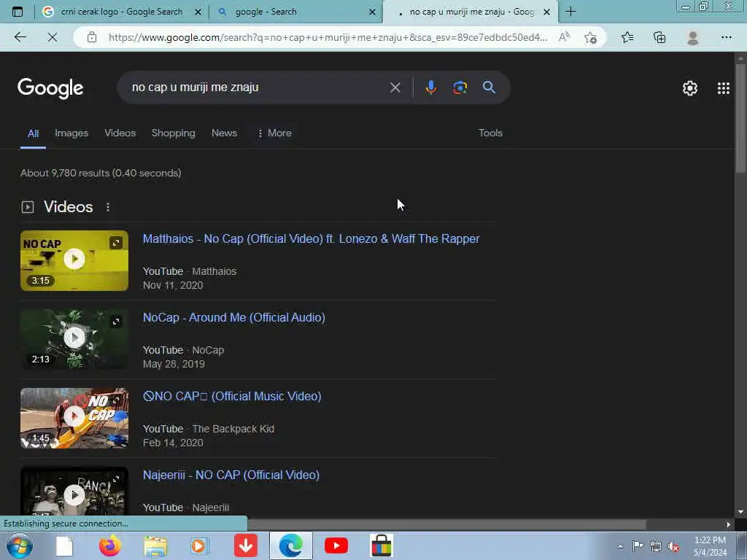This screenshot has width=747, height=560.
Task: Play the Najeeriii NO CAP thumbnail
Action: pos(74,494)
